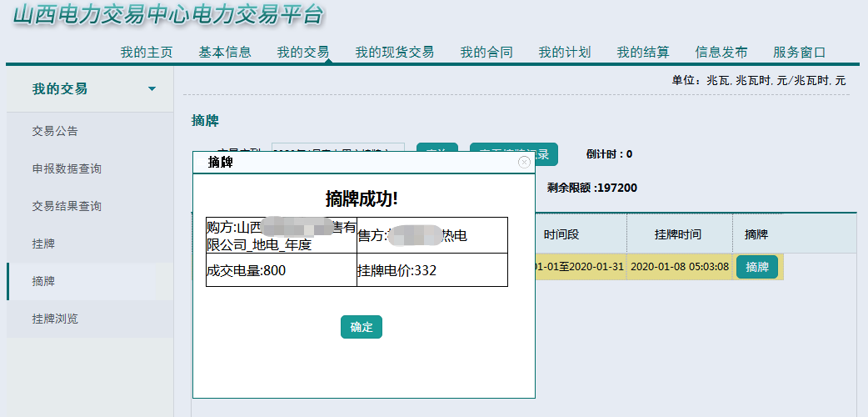
Task: Click the 挂牌时间 column header
Action: (678, 235)
